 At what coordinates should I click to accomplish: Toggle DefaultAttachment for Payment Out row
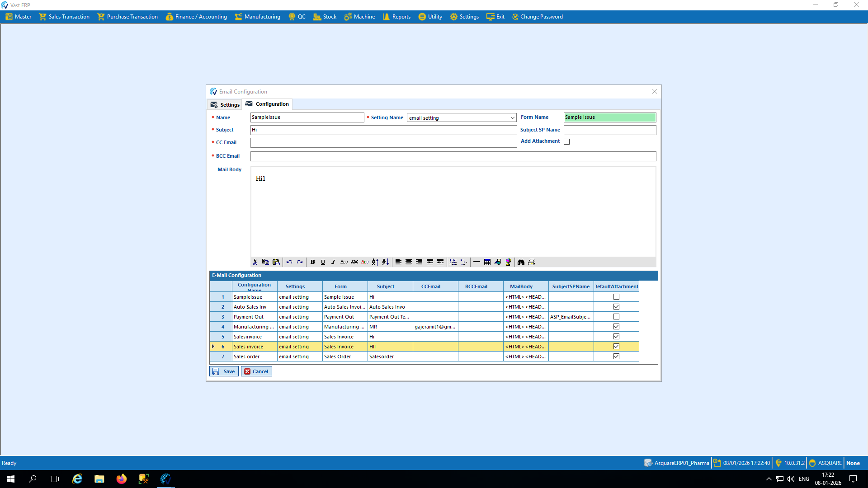(x=616, y=317)
